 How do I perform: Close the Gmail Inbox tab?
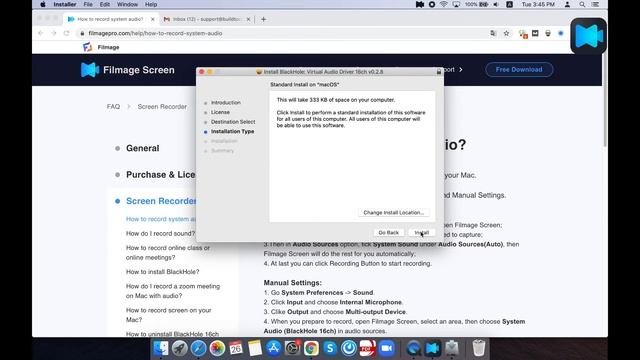[248, 19]
